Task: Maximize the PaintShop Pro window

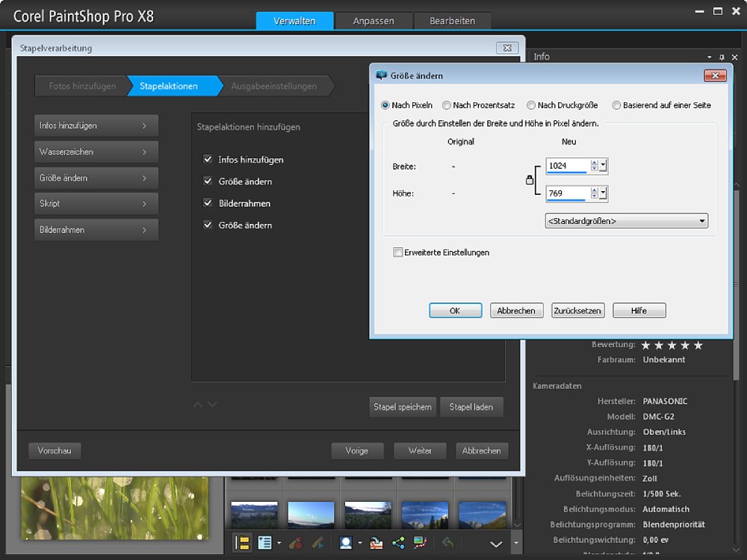Action: (x=717, y=11)
